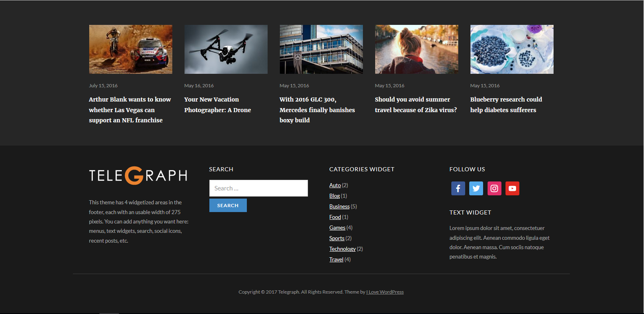Open the I Love WordPress link
644x314 pixels.
click(x=385, y=292)
